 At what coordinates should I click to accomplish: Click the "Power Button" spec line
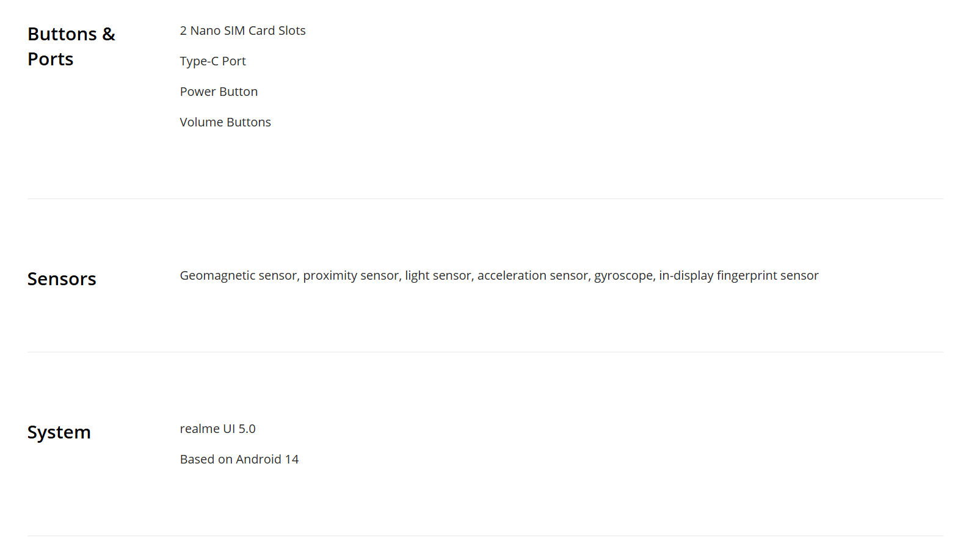(x=219, y=92)
